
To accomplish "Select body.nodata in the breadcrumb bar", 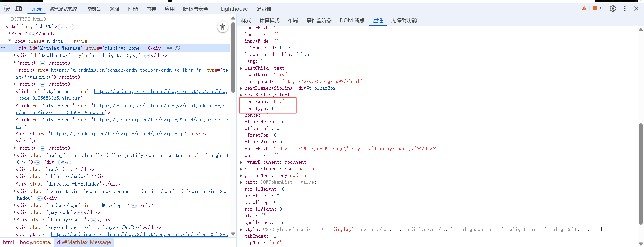I will coord(35,242).
